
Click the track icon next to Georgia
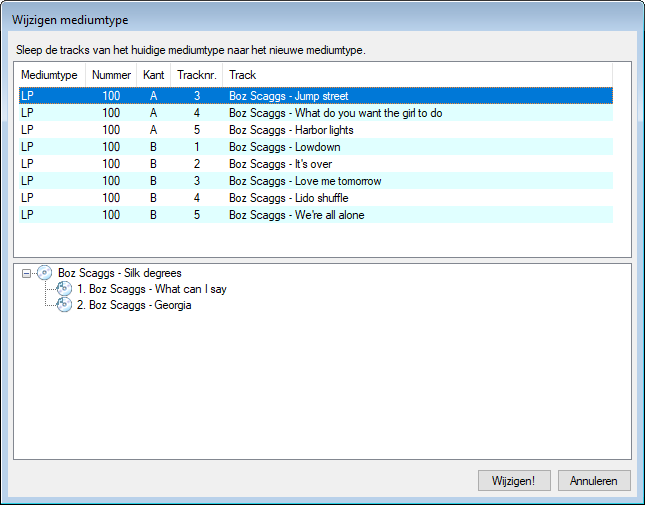click(x=64, y=305)
